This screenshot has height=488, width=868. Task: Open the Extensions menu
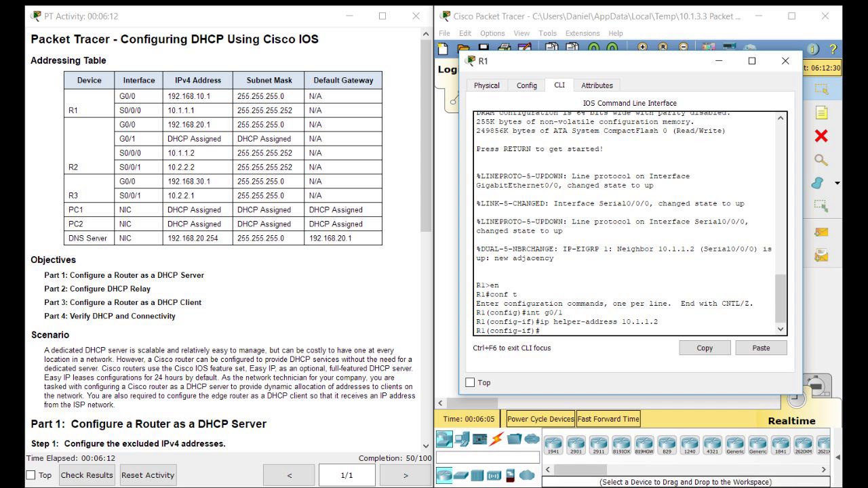coord(583,33)
